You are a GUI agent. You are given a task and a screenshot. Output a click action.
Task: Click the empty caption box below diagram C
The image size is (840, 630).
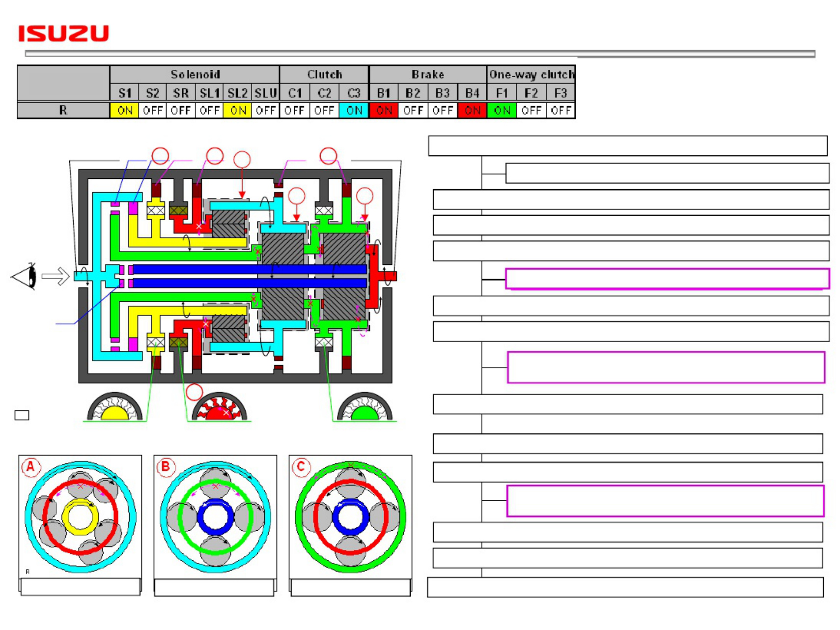tap(350, 587)
